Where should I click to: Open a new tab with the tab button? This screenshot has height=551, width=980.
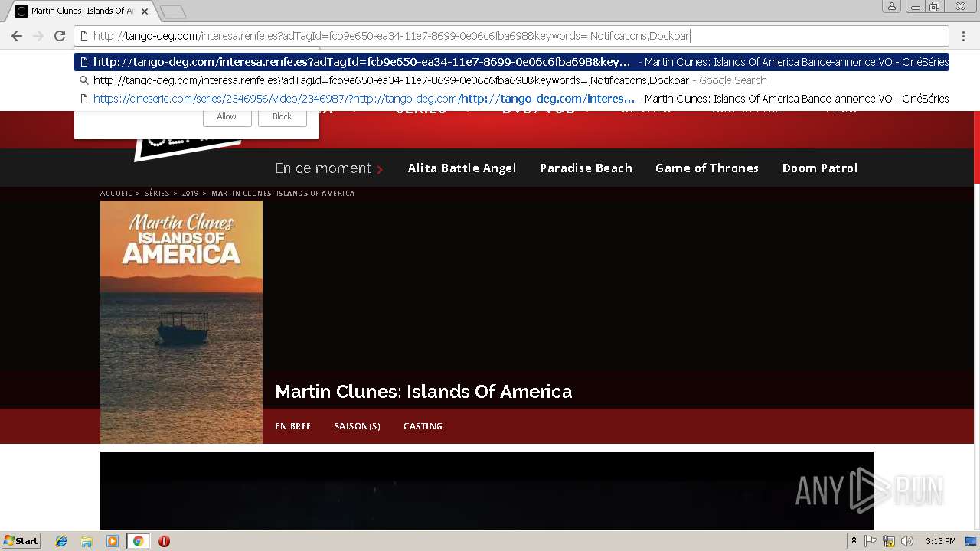pos(174,11)
